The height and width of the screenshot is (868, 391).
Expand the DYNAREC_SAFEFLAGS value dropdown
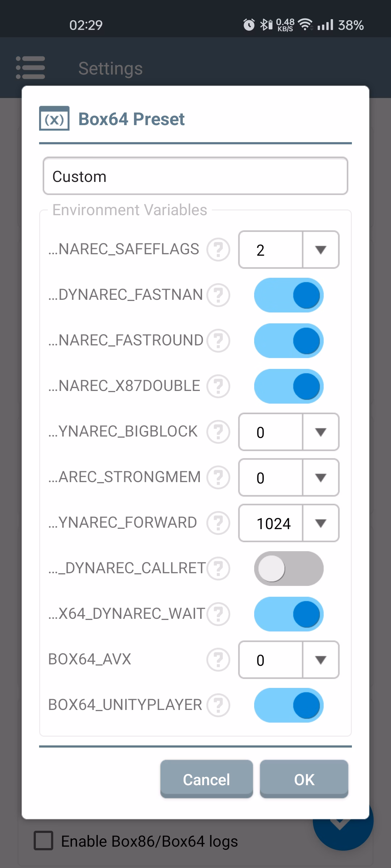[x=289, y=250]
